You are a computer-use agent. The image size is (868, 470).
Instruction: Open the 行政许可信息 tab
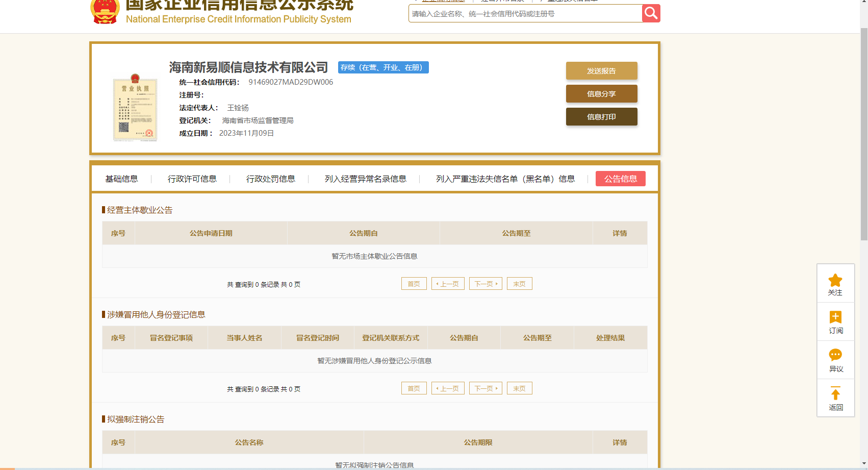[192, 179]
